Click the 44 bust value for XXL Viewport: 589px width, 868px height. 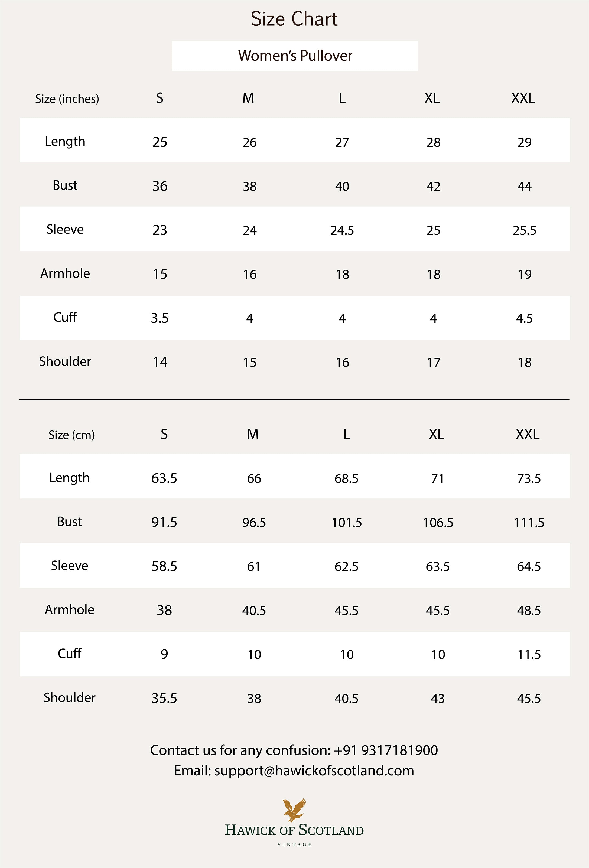(x=524, y=186)
